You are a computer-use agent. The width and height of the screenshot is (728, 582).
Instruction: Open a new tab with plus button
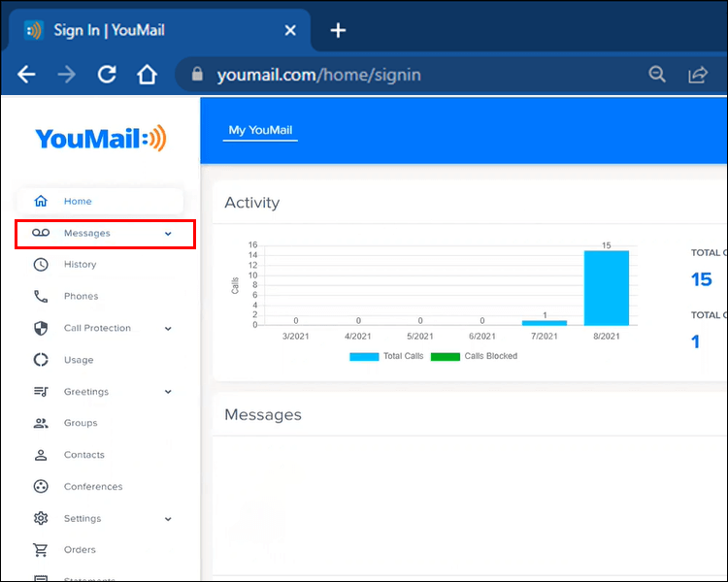tap(338, 30)
